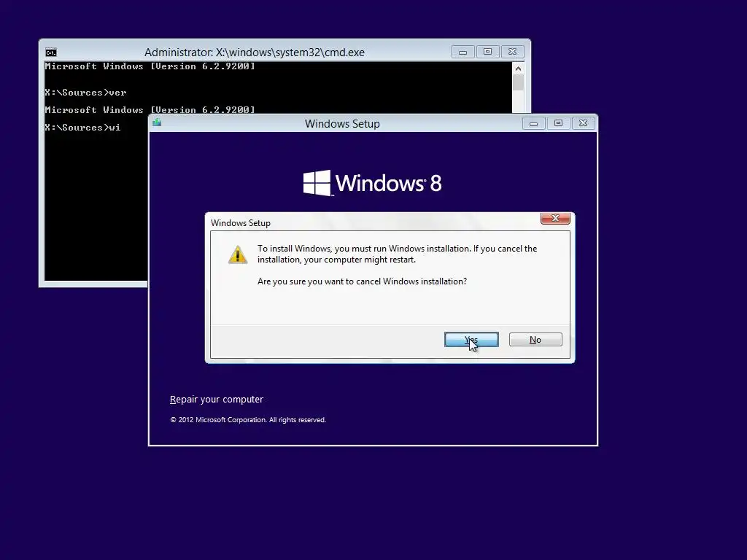Confirm cancellation with the Yes button

[471, 340]
